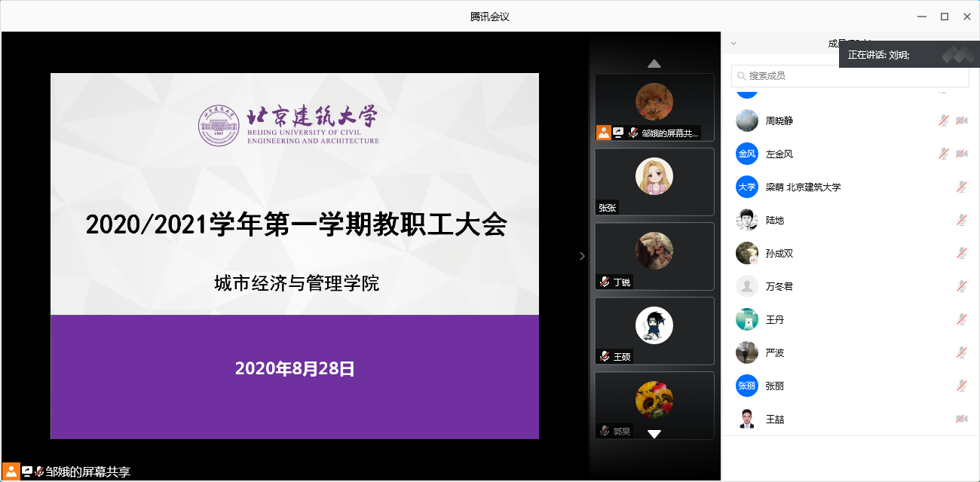Toggle the microphone for 陆地
The height and width of the screenshot is (482, 980).
point(961,220)
